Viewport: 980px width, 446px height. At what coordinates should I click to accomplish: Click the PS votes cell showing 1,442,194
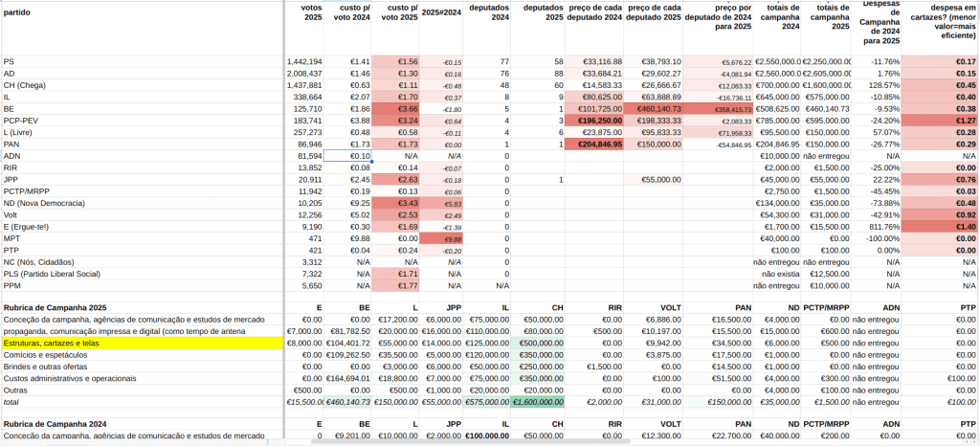[x=304, y=61]
